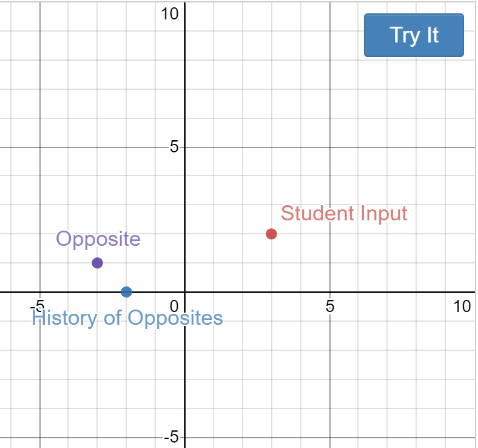Click the positive 5 label on the x-axis
This screenshot has width=478, height=448.
(329, 305)
